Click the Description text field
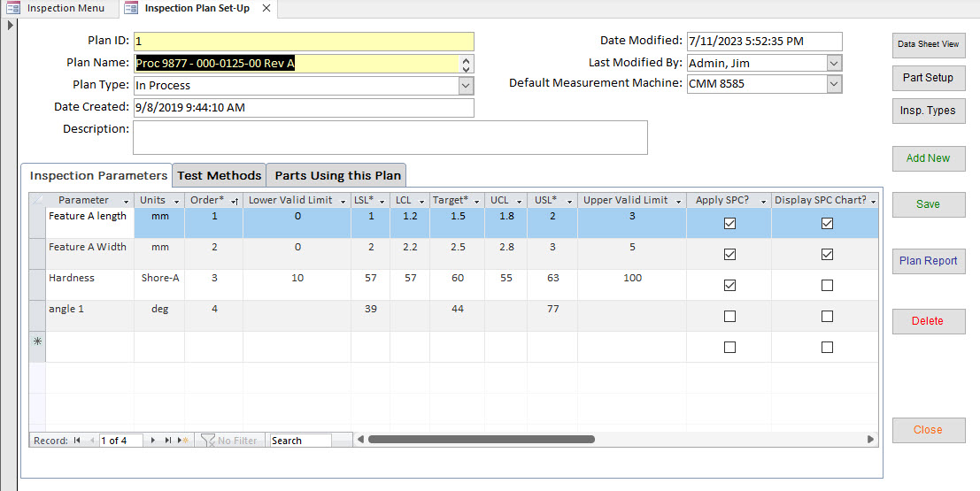 tap(390, 138)
